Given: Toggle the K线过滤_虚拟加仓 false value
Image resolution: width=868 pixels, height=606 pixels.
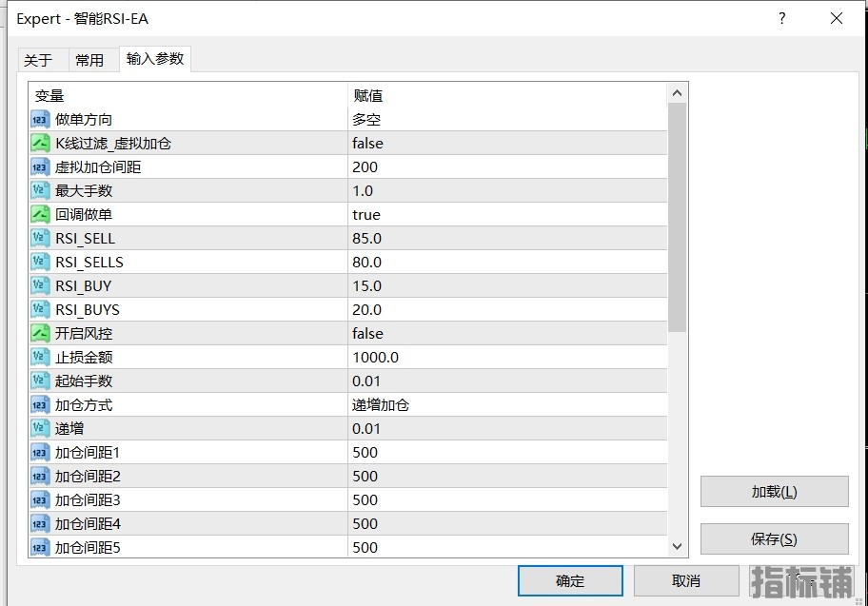Looking at the screenshot, I should tap(506, 143).
